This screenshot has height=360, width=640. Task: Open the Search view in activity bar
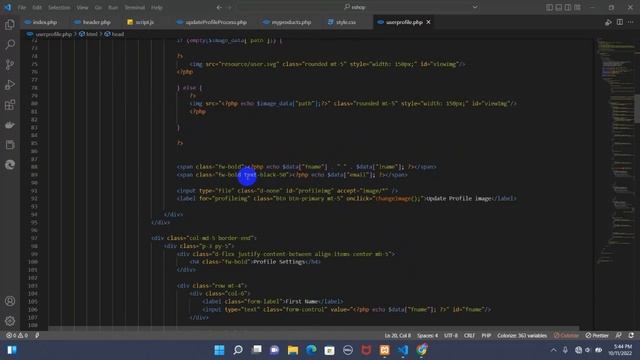[x=10, y=44]
